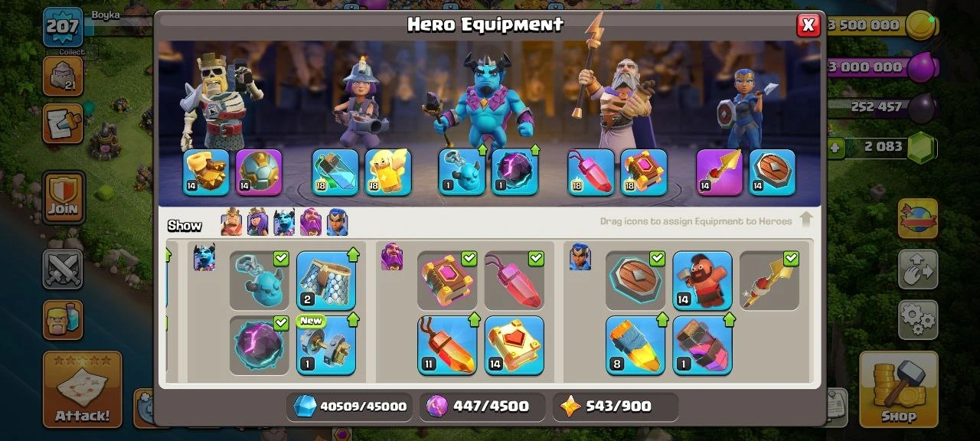980x441 pixels.
Task: Toggle Minion Prince filter in Show row
Action: 284,222
